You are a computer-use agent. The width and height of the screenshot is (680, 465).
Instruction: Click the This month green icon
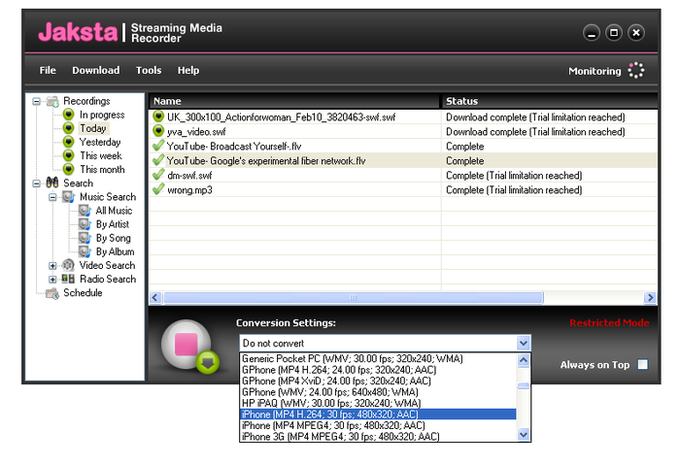click(x=69, y=169)
